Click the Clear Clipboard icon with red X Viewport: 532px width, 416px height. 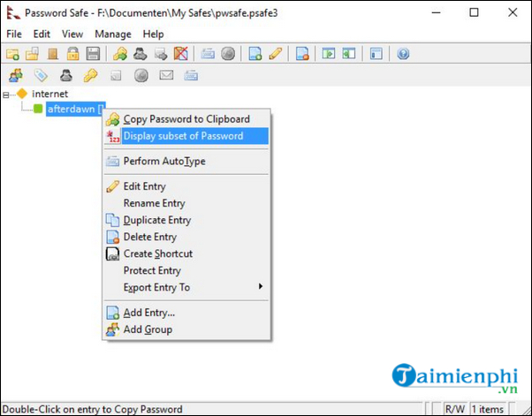(181, 54)
